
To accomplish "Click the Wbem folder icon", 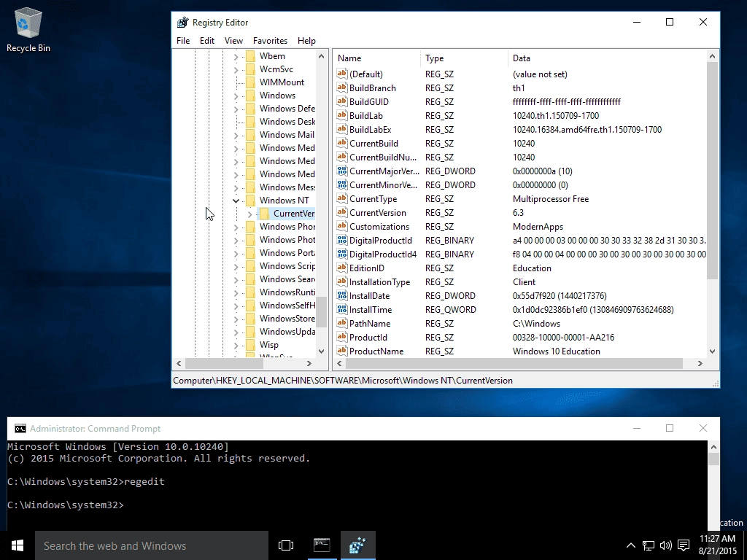I will point(251,56).
